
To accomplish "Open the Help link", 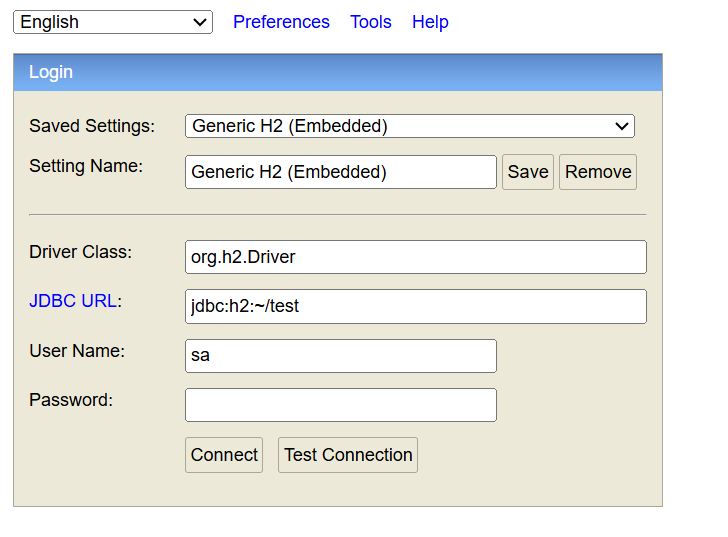I will 430,22.
